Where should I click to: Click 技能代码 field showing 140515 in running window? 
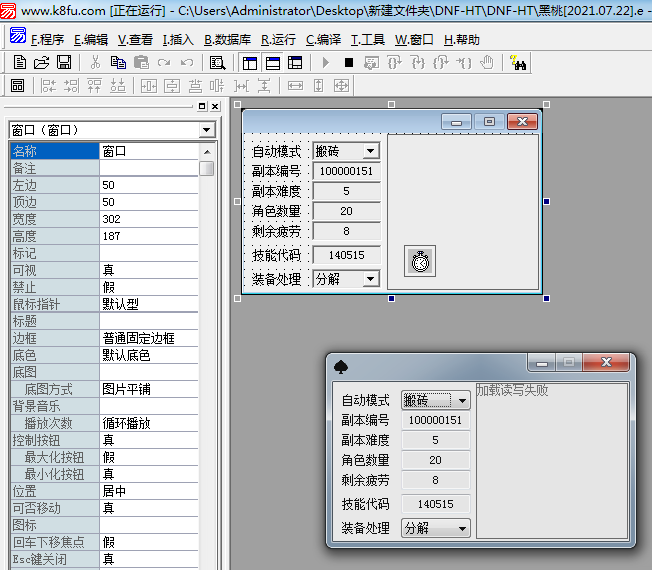point(435,505)
